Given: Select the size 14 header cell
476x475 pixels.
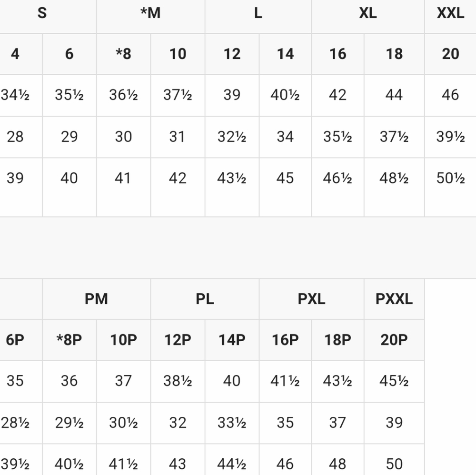Looking at the screenshot, I should [285, 54].
